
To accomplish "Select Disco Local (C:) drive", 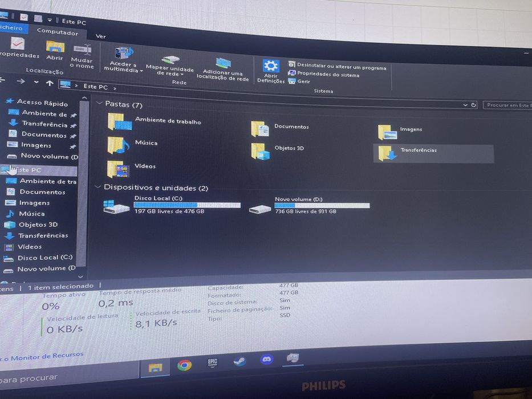I will (x=172, y=205).
